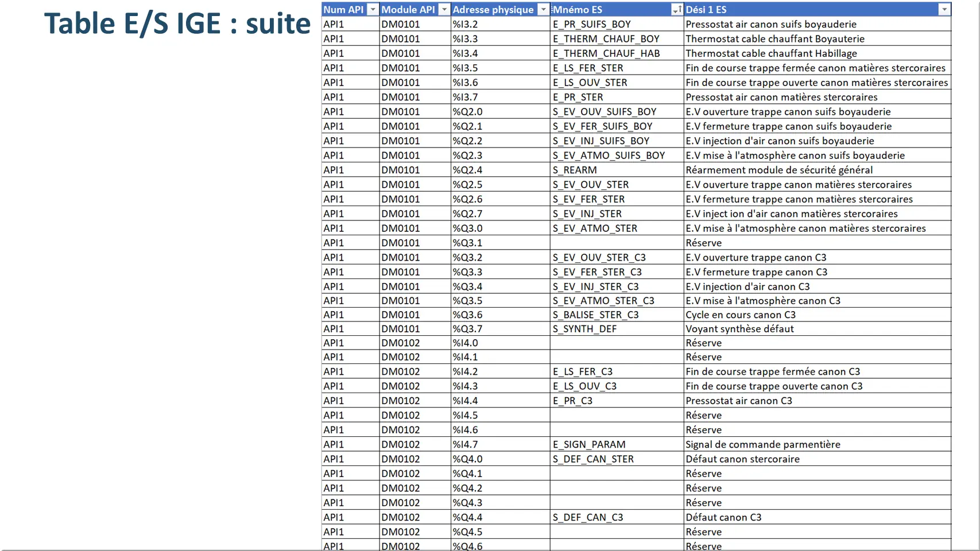Open the Dési 1 ES filter dropdown

tap(944, 10)
